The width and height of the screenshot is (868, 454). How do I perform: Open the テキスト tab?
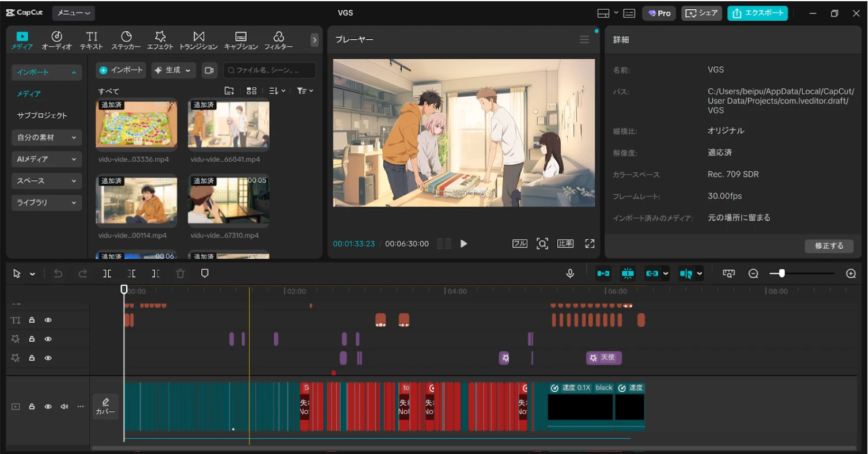[x=92, y=40]
